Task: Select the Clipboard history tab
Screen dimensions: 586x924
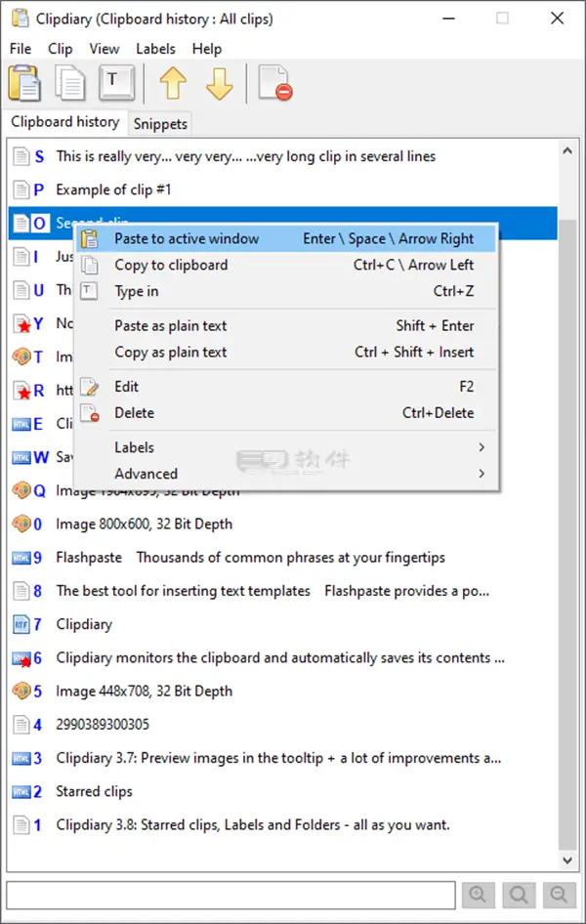Action: click(64, 122)
